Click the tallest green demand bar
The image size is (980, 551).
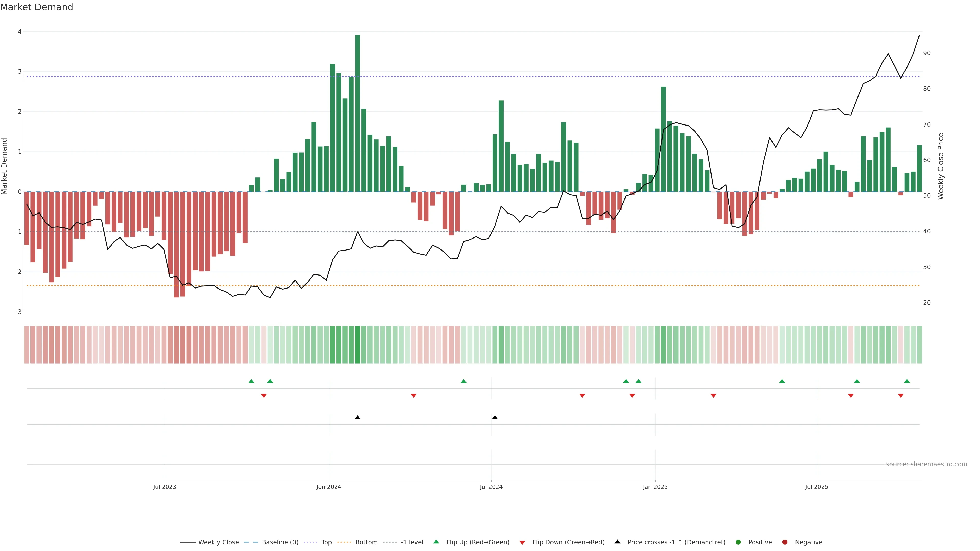(357, 114)
